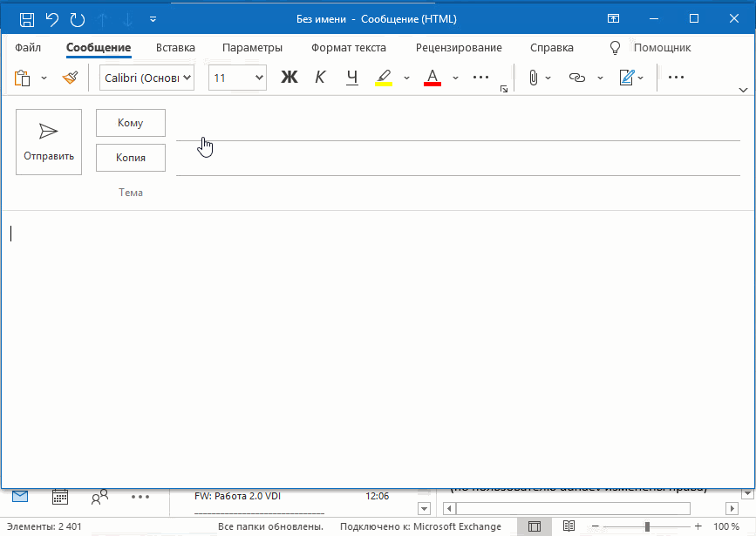The height and width of the screenshot is (536, 756).
Task: Paste clipboard contents with the Paste icon
Action: tap(22, 78)
